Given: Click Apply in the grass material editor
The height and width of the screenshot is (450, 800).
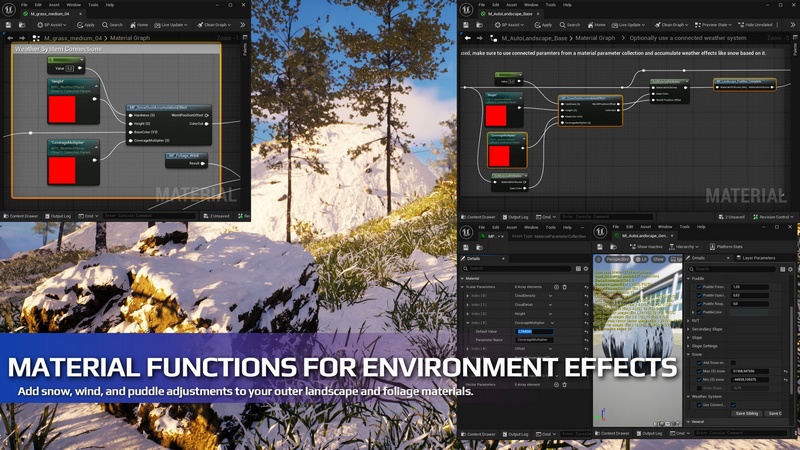Looking at the screenshot, I should (x=86, y=25).
